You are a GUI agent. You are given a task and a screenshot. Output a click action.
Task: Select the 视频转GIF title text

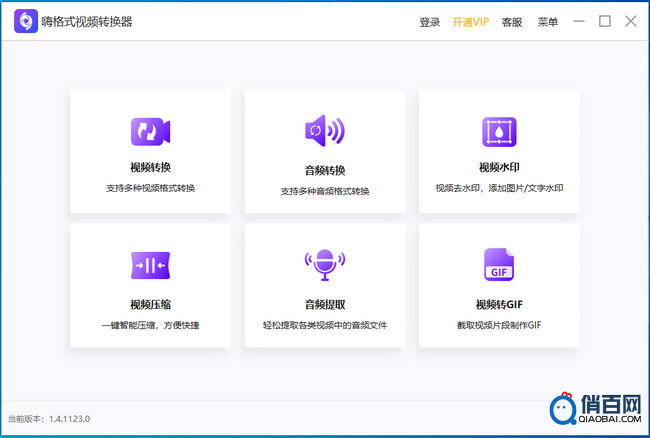tap(499, 305)
